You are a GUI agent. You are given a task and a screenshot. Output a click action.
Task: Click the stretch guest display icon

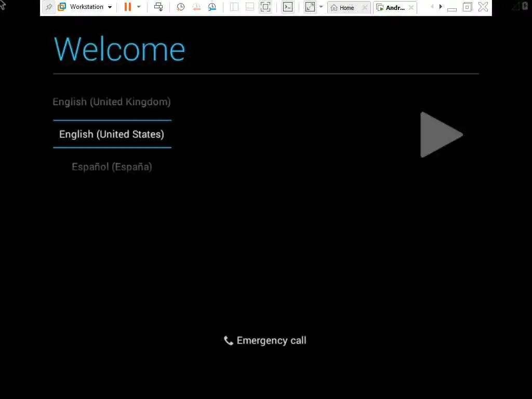point(310,7)
